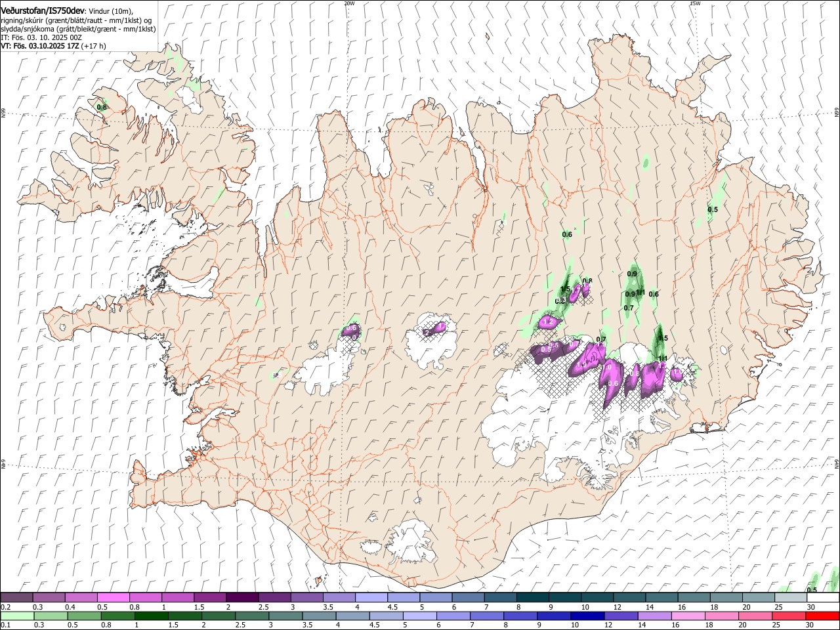Pick the bright red 30 swatch, bottom legend row

(822, 616)
